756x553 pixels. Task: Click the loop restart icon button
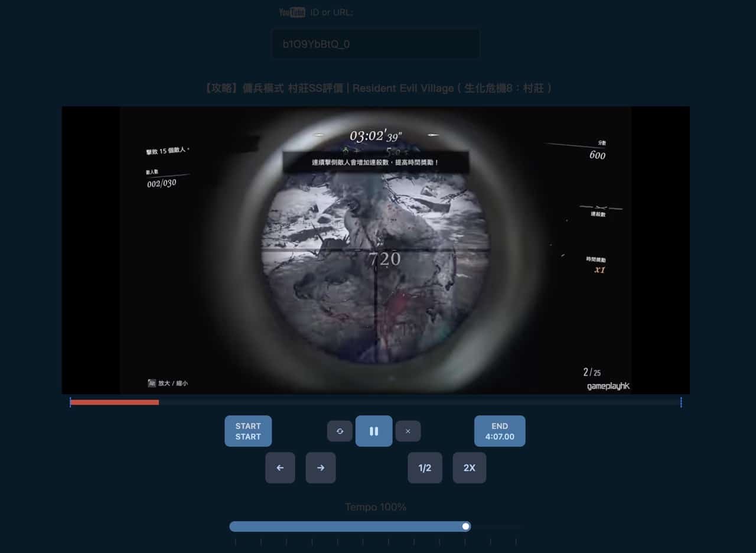pos(340,431)
